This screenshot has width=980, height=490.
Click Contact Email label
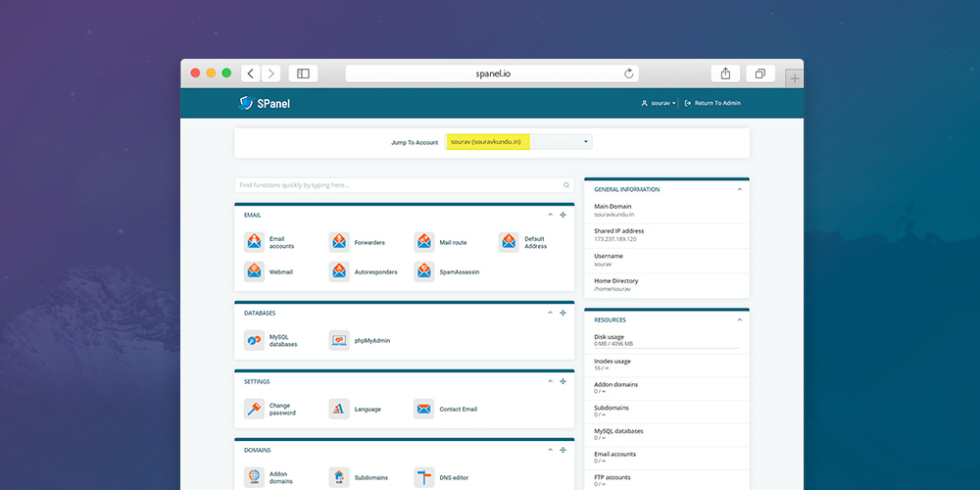pyautogui.click(x=458, y=410)
